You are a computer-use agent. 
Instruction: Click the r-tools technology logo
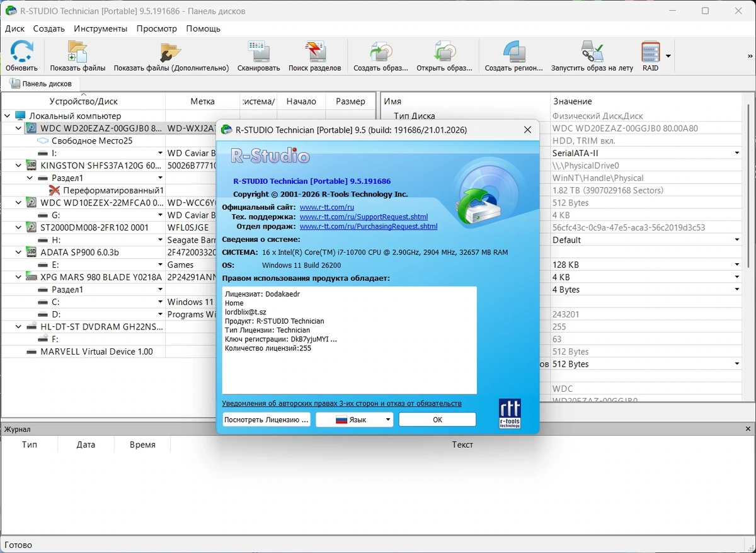coord(510,413)
